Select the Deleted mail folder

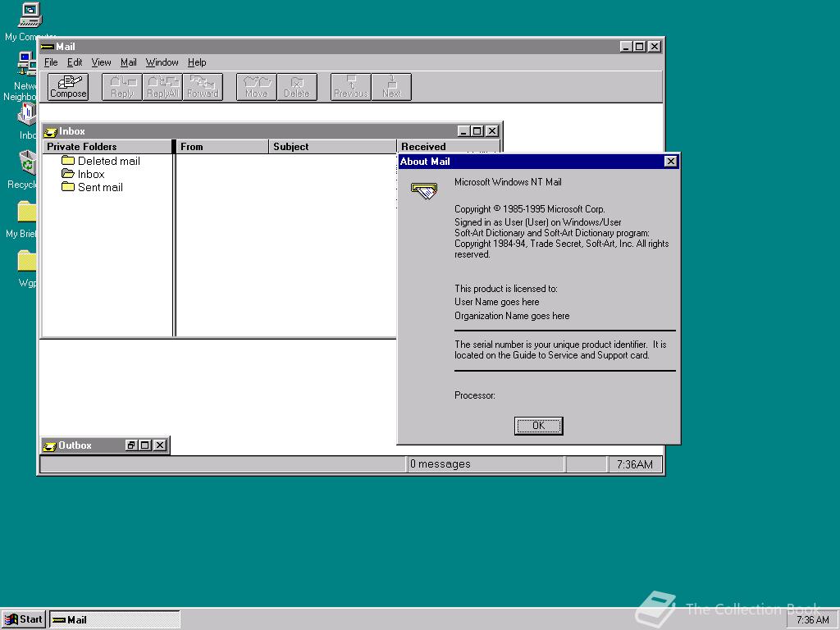101,161
